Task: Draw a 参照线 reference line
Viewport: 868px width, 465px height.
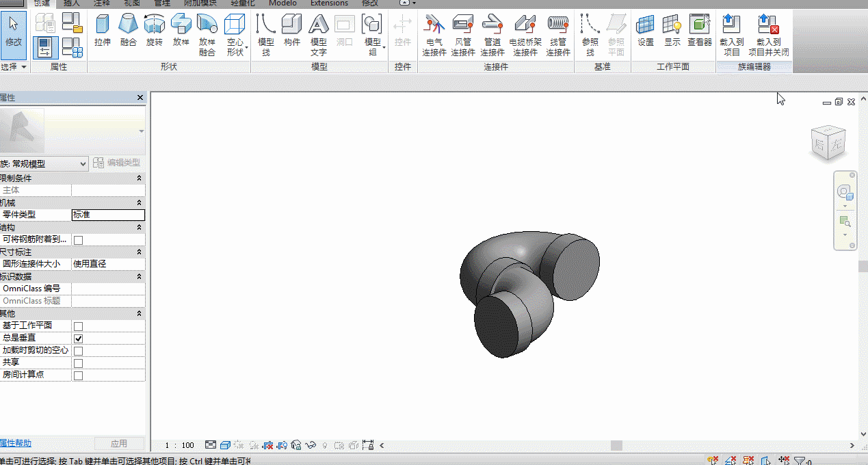Action: point(590,35)
